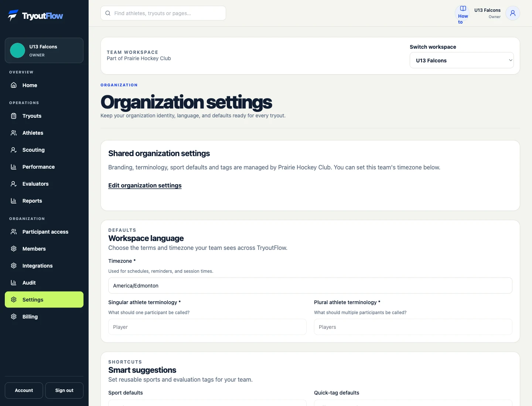532x406 pixels.
Task: Click the Integrations gear icon
Action: pyautogui.click(x=14, y=266)
